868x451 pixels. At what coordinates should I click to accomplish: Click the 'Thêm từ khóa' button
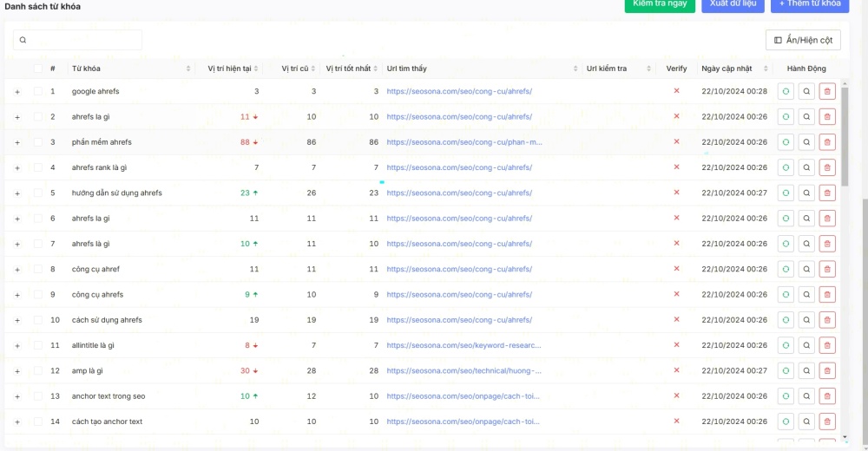point(809,4)
